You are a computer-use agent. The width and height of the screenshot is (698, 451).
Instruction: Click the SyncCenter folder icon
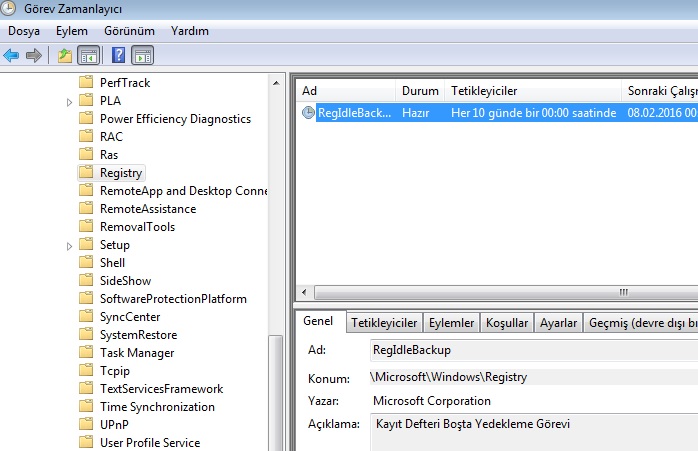tap(86, 317)
